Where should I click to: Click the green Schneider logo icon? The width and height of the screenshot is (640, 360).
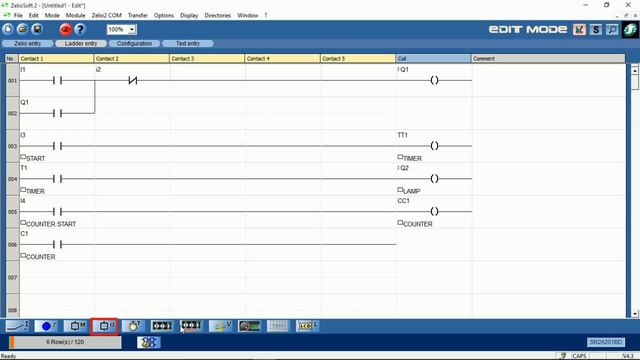[x=630, y=29]
